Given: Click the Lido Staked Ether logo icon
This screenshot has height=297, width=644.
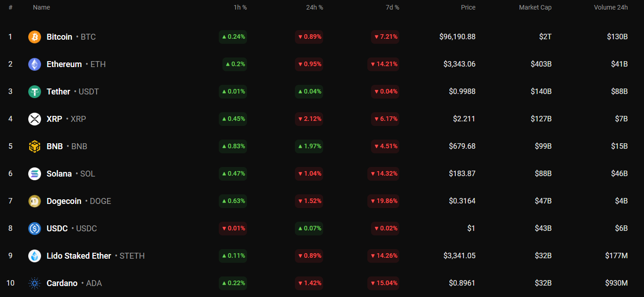Looking at the screenshot, I should point(35,256).
